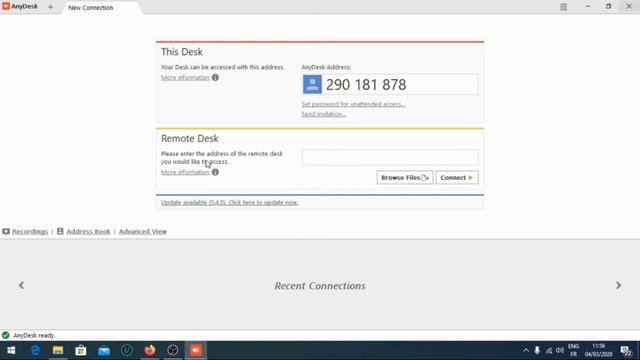Click the Recordings camera icon
The width and height of the screenshot is (640, 360).
click(6, 231)
